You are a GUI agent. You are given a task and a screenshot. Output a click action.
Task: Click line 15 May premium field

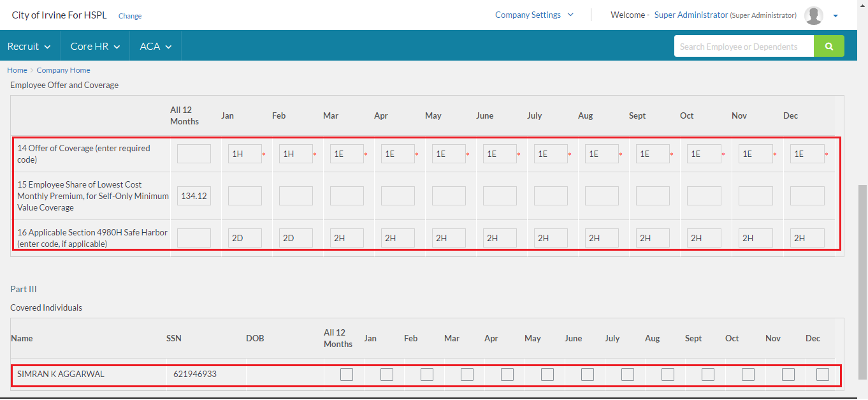coord(449,196)
